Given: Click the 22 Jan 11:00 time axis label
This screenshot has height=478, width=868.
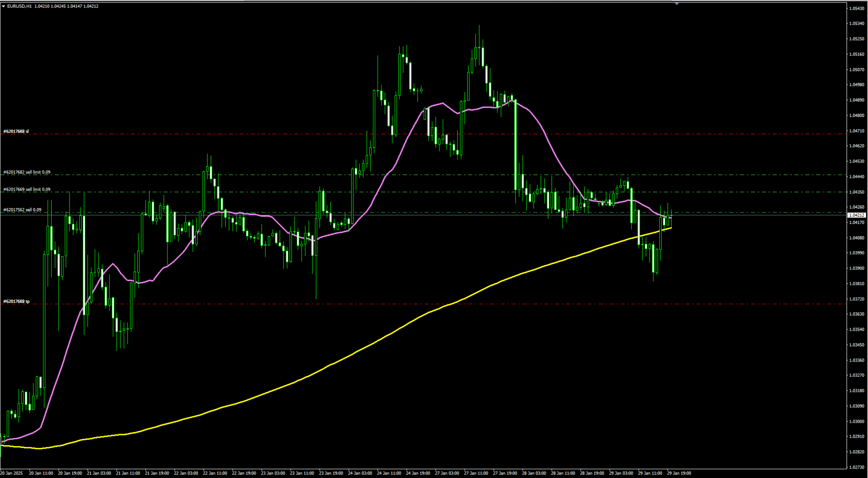Looking at the screenshot, I should (x=215, y=473).
